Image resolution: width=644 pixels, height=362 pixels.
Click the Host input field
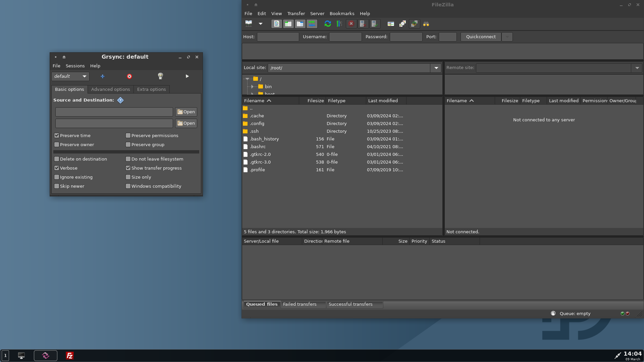(x=278, y=37)
